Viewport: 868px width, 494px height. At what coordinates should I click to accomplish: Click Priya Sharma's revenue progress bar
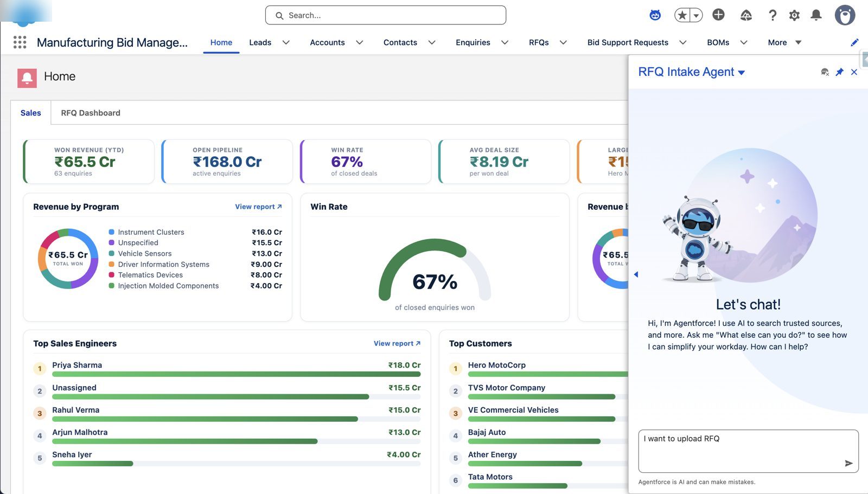(237, 374)
